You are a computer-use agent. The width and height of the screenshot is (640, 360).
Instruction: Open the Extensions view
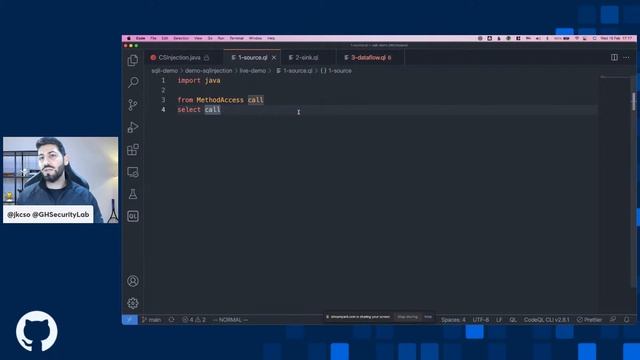click(133, 149)
